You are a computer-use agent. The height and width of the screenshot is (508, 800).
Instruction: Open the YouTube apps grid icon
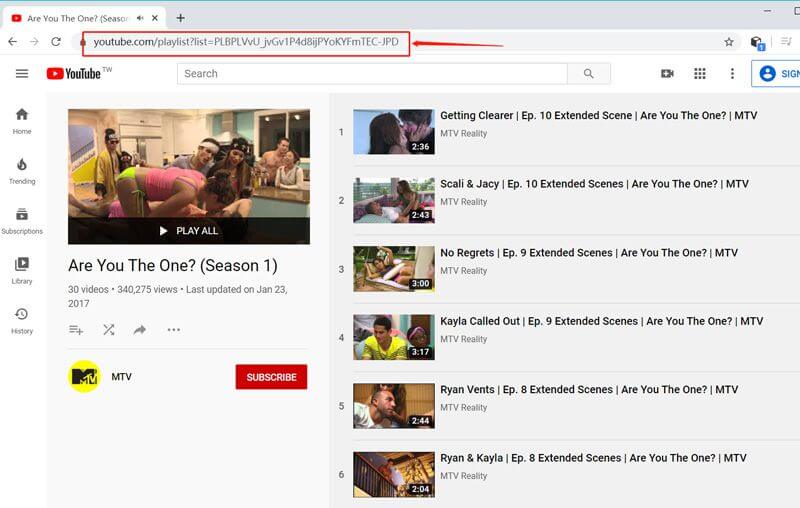[x=700, y=73]
